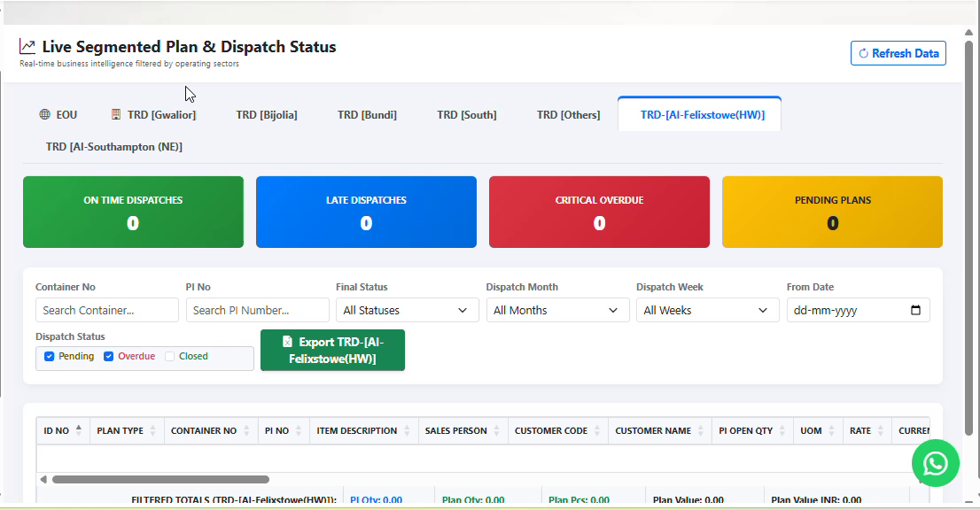Image resolution: width=980 pixels, height=510 pixels.
Task: Click the On Time Dispatches card
Action: tap(133, 212)
